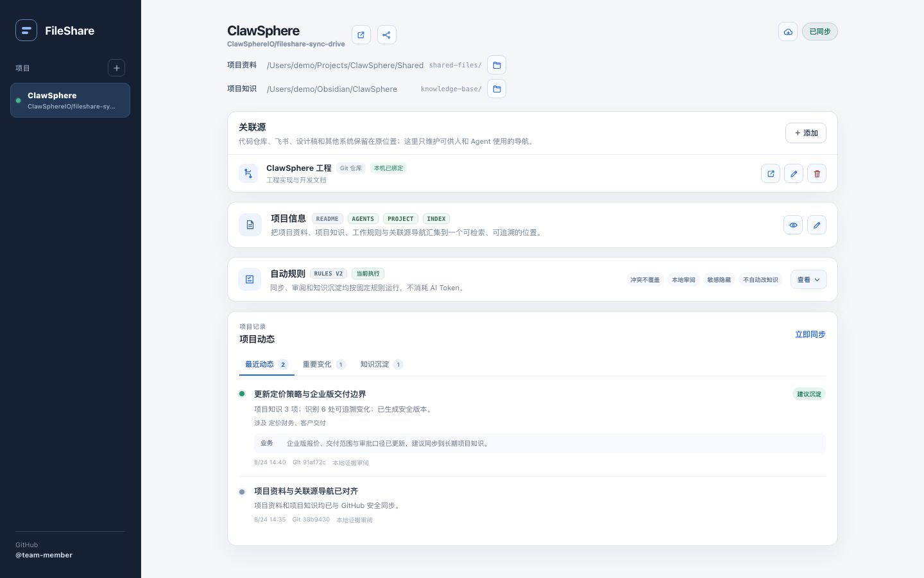Click the ClawSphere 工程 source name
Viewport: 924px width, 578px height.
[x=299, y=168]
